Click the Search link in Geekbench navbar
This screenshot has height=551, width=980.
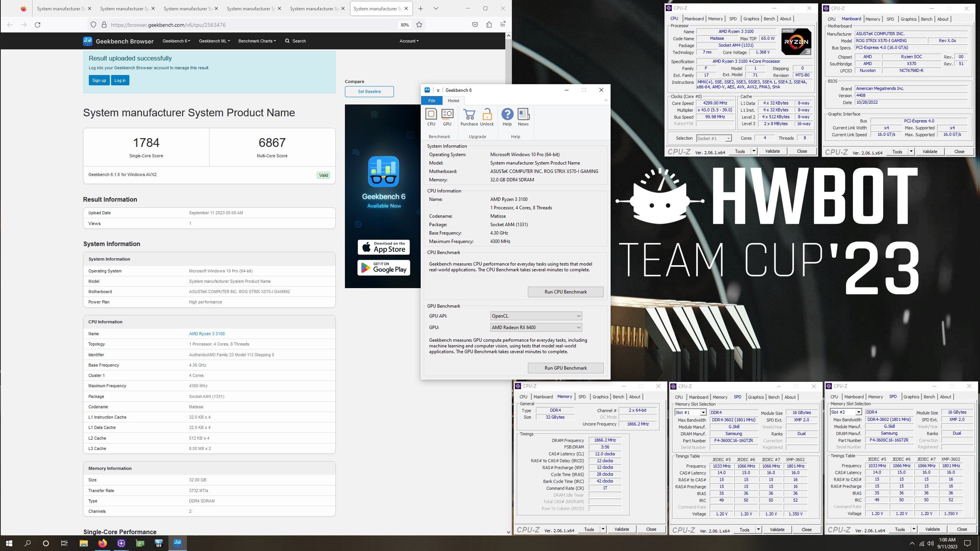tap(296, 41)
